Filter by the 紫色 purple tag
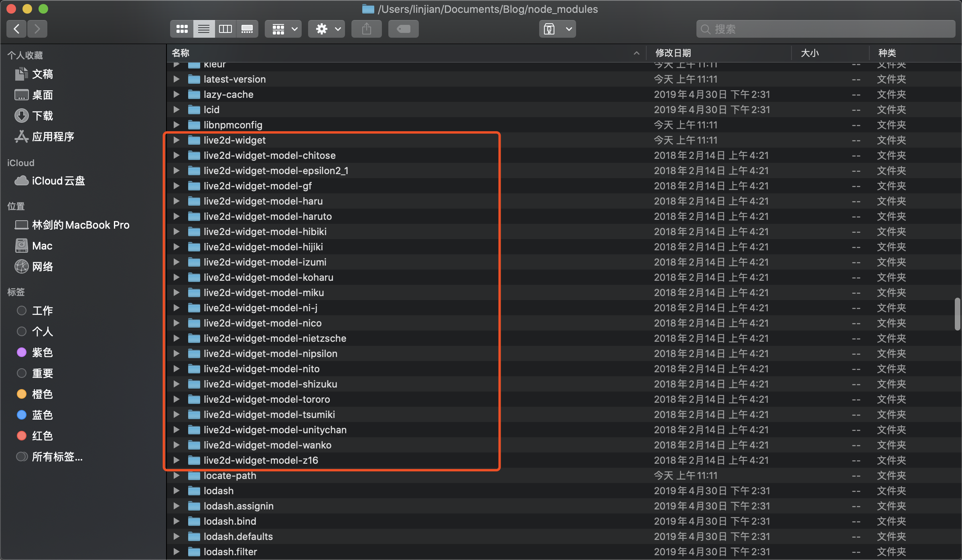Screen dimensions: 962x560 pyautogui.click(x=35, y=353)
